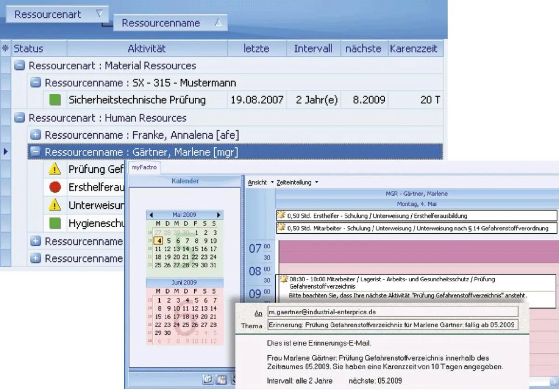
Task: Open the Zeiteinteilung dropdown menu
Action: pos(297,182)
